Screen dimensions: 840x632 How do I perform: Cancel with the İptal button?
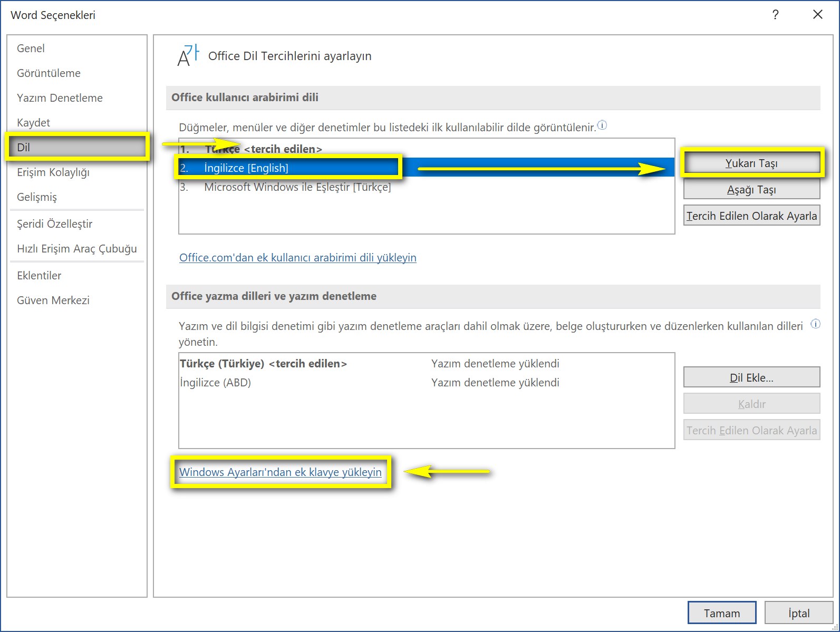[799, 613]
